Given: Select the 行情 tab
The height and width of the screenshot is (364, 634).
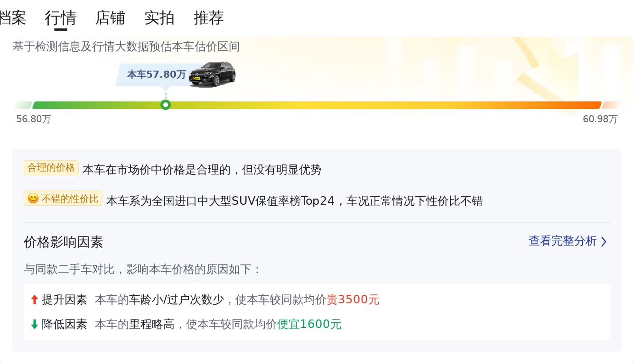Looking at the screenshot, I should (61, 18).
